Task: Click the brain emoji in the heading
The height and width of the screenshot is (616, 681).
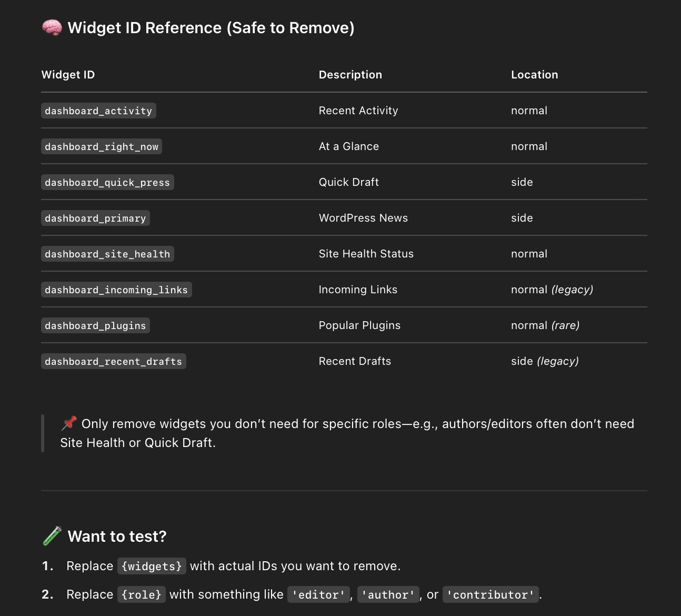Action: click(x=52, y=27)
